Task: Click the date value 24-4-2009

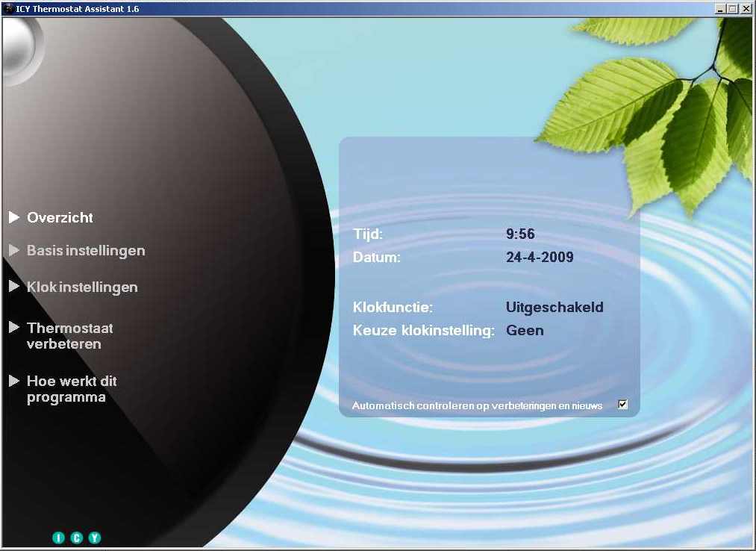Action: (540, 257)
